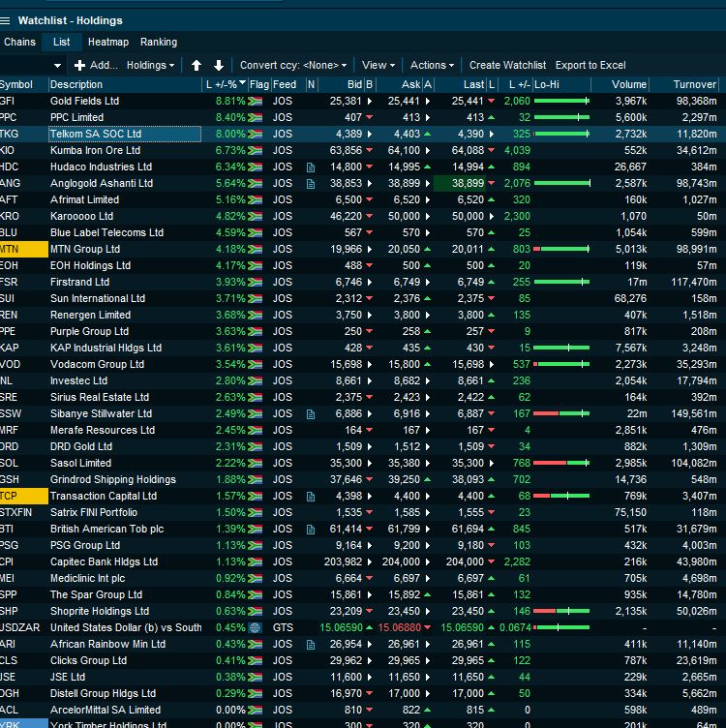
Task: Click the South Africa flag for Vodacom Group
Action: click(255, 364)
